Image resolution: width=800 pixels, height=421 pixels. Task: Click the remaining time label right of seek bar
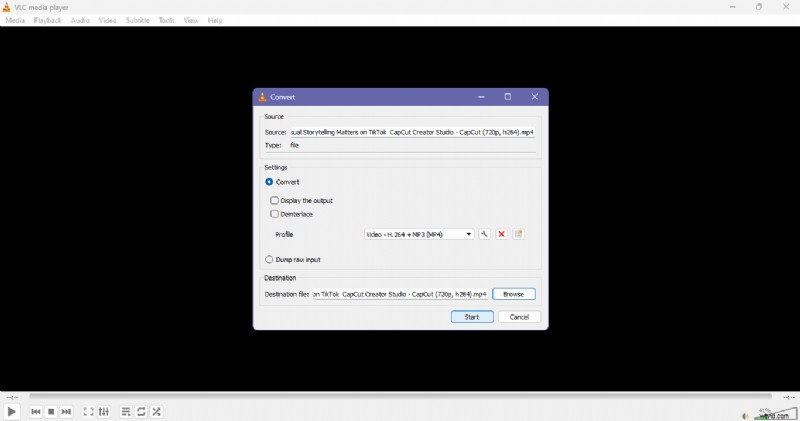click(x=789, y=397)
